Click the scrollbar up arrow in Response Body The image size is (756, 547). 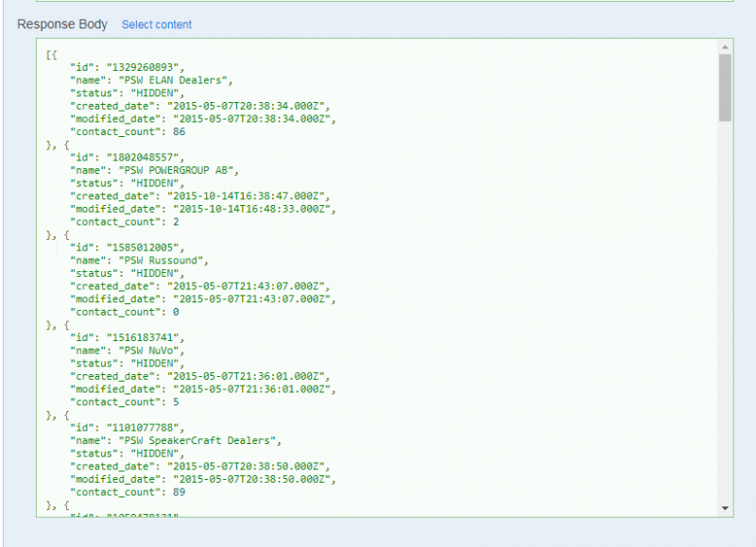pos(725,46)
